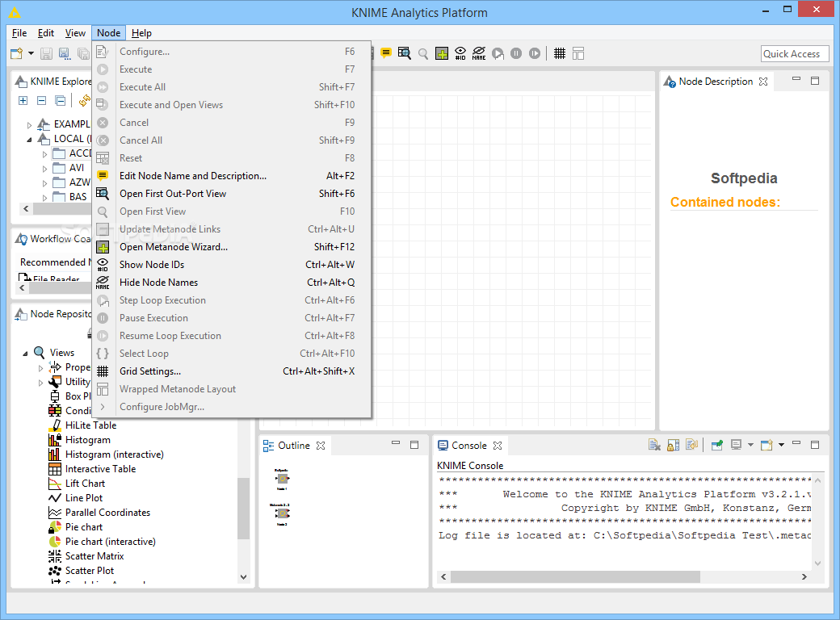This screenshot has width=840, height=620.
Task: Select the Histogram node
Action: [87, 439]
